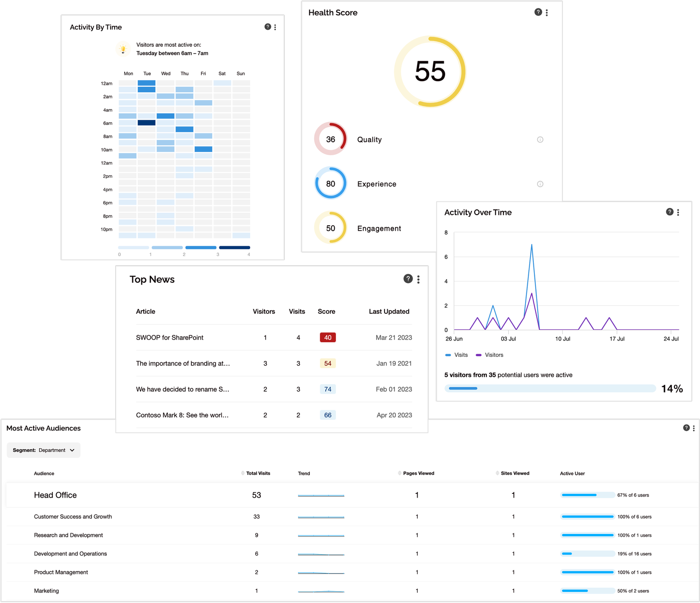The image size is (700, 603).
Task: Open the SWOOP for SharePoint article
Action: (x=169, y=337)
